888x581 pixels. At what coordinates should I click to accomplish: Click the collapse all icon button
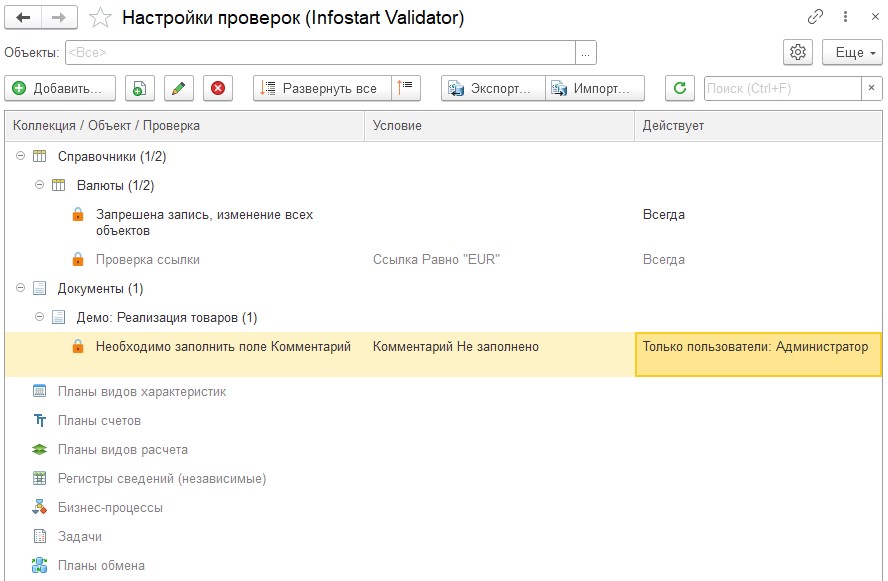coord(406,89)
